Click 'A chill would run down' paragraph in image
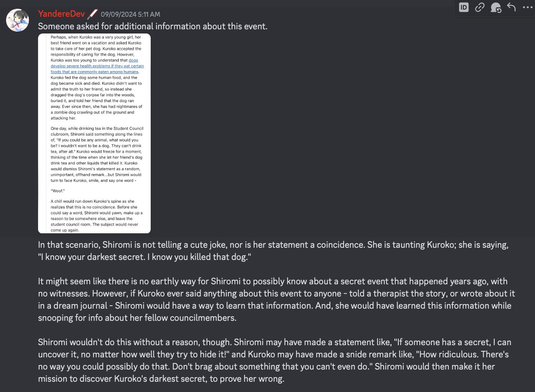 (x=97, y=216)
